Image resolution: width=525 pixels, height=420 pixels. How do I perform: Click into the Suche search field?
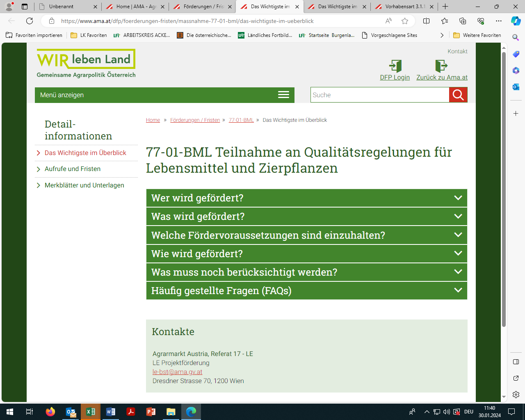coord(379,95)
